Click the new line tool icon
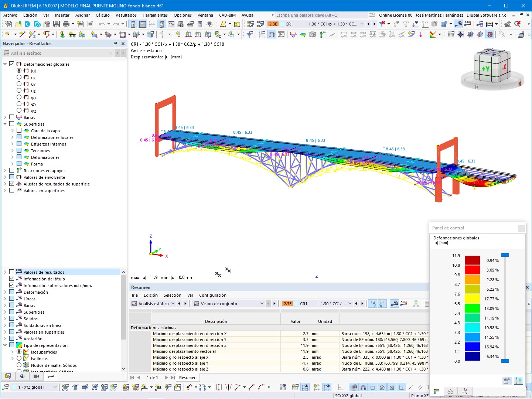This screenshot has width=532, height=399. coord(22,34)
